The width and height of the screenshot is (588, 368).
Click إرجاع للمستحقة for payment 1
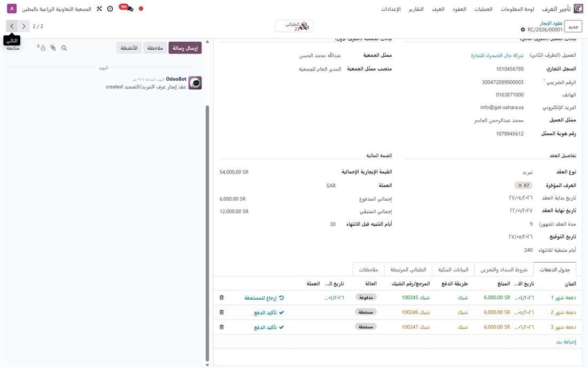[264, 298]
